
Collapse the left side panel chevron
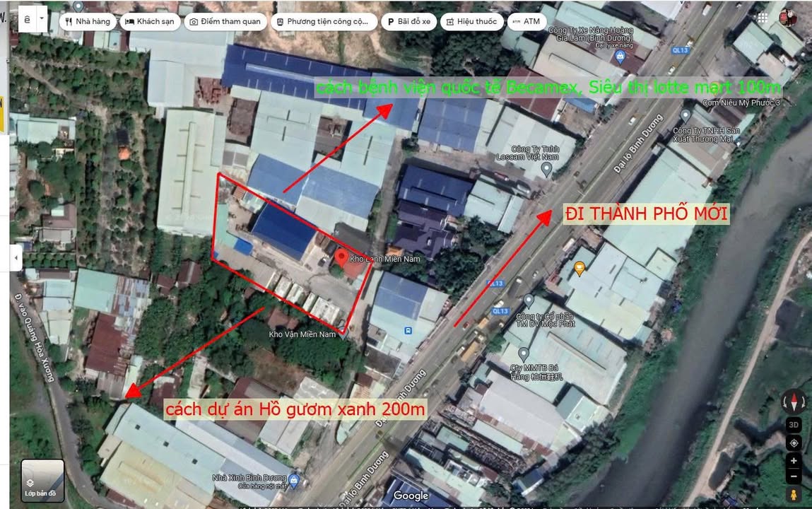click(16, 257)
